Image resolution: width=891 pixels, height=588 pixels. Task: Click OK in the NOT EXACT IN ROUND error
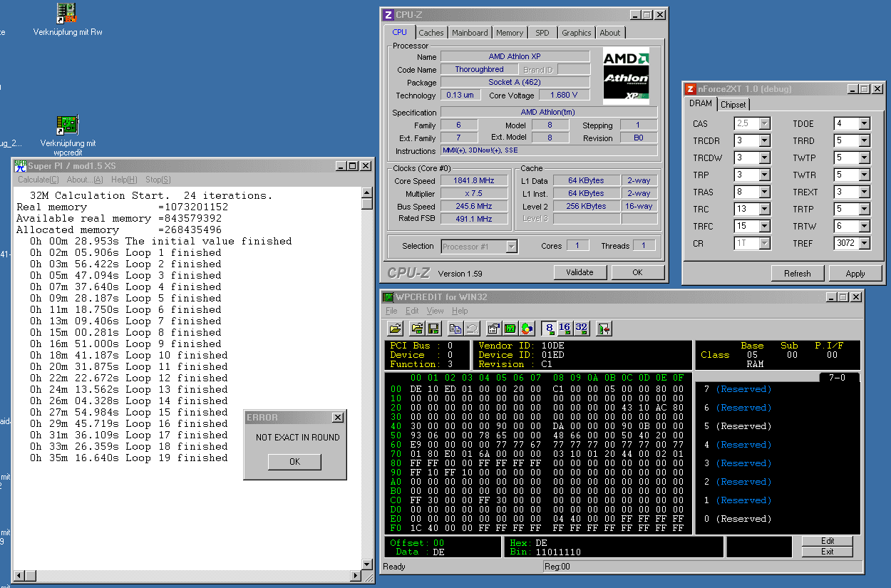click(294, 462)
